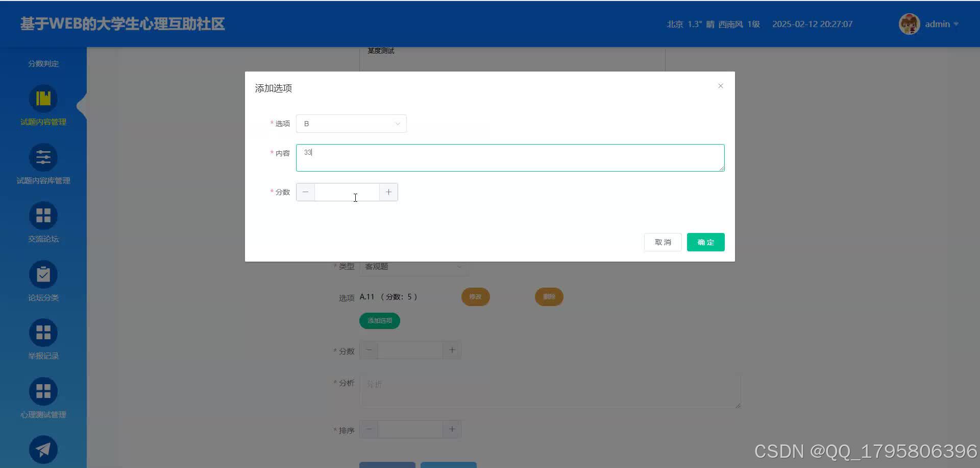Click 添加选项 to add another option
Screen dimensions: 980x468
[379, 320]
